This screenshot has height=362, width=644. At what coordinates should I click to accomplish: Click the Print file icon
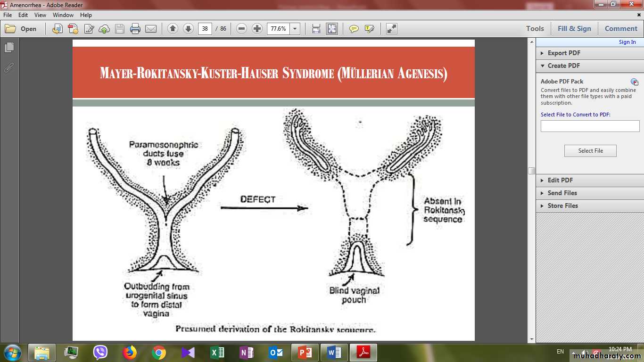pos(135,29)
